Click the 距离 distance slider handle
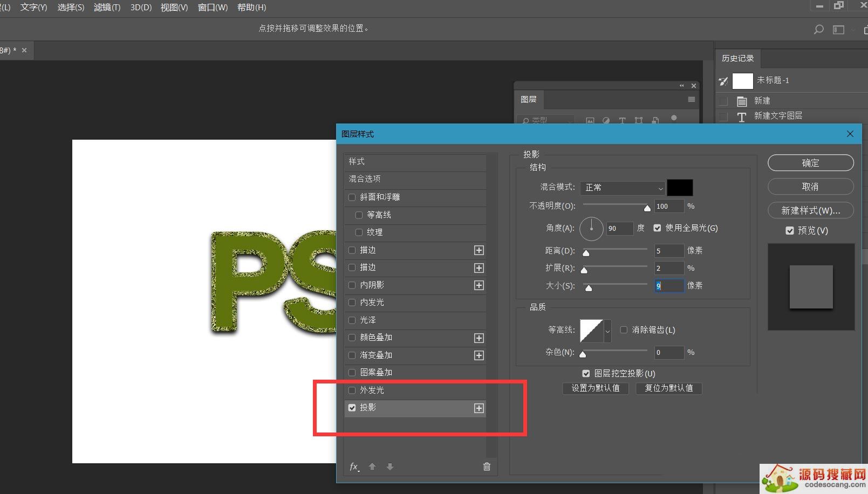This screenshot has width=868, height=494. [586, 253]
